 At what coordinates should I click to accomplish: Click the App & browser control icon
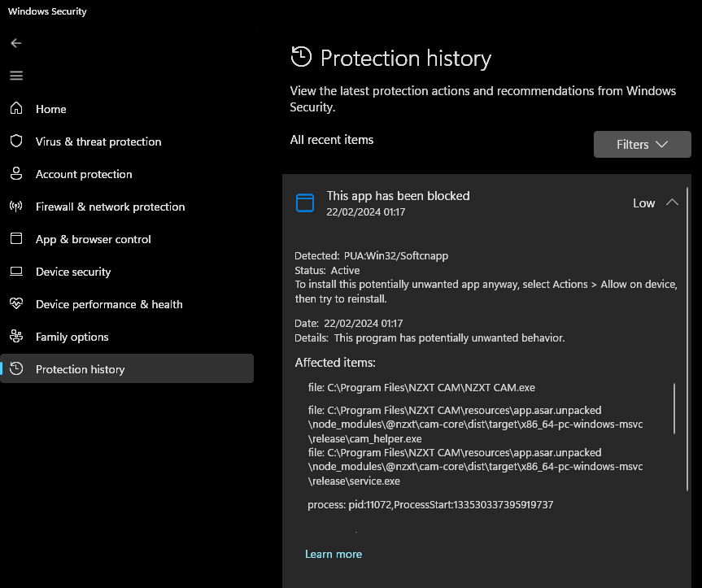(x=16, y=239)
